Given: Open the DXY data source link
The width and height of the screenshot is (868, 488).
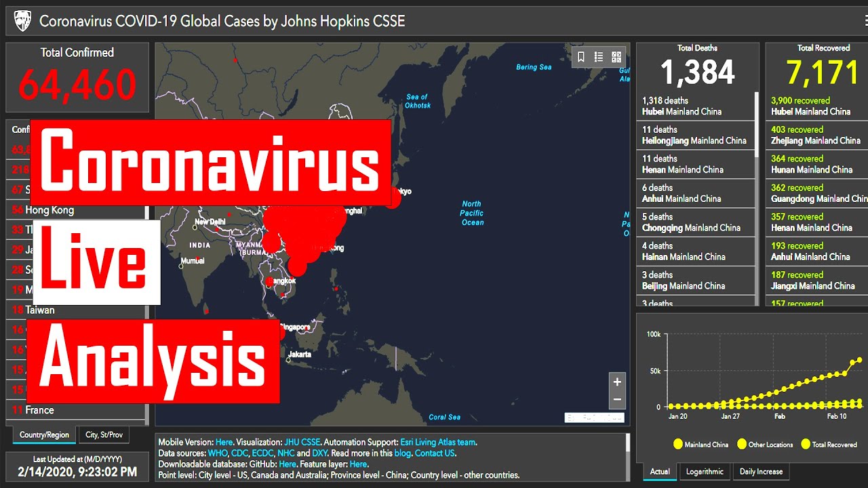Looking at the screenshot, I should point(319,453).
